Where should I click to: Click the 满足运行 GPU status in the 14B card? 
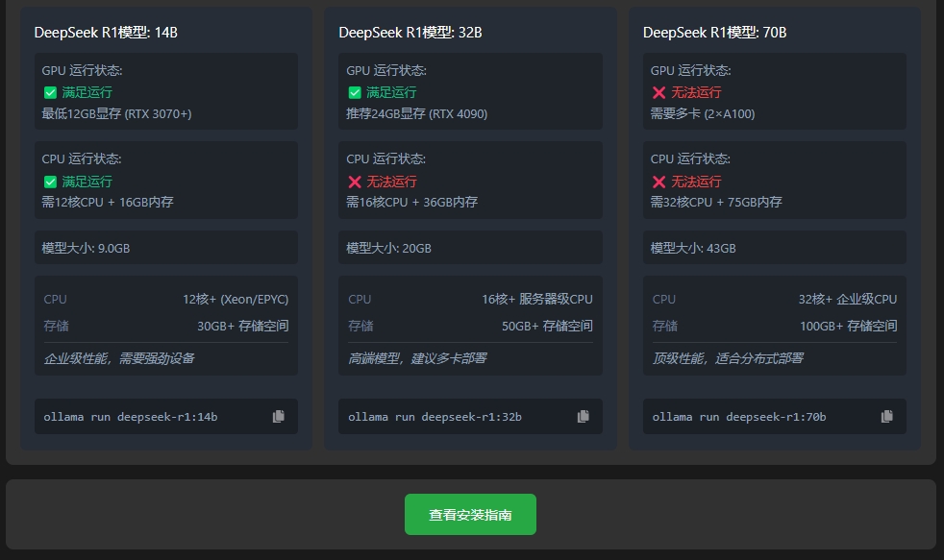[87, 92]
